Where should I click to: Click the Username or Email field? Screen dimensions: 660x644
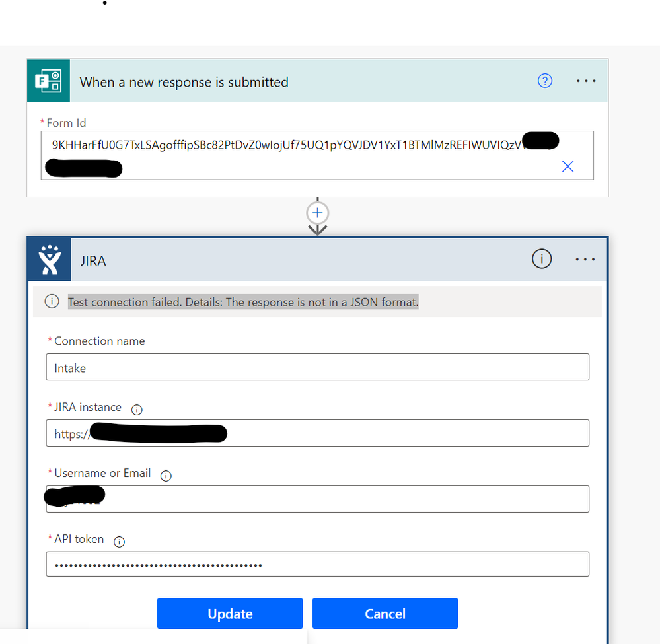(317, 499)
